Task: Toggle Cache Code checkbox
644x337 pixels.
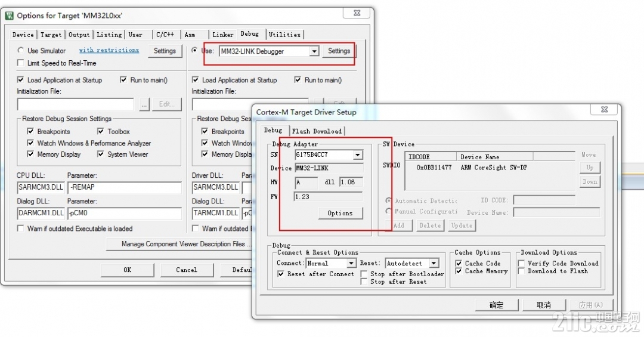Action: pos(459,263)
